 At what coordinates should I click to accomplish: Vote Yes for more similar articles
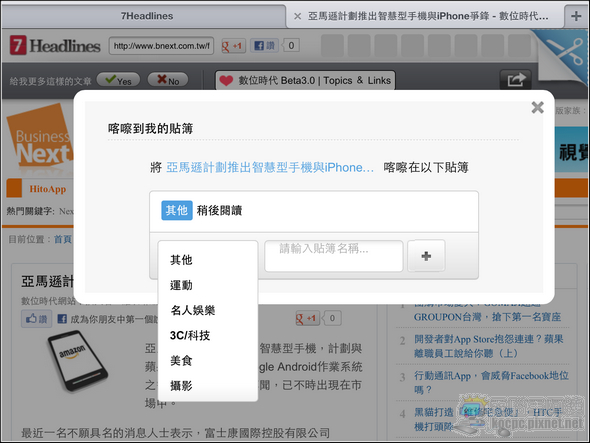pos(118,80)
